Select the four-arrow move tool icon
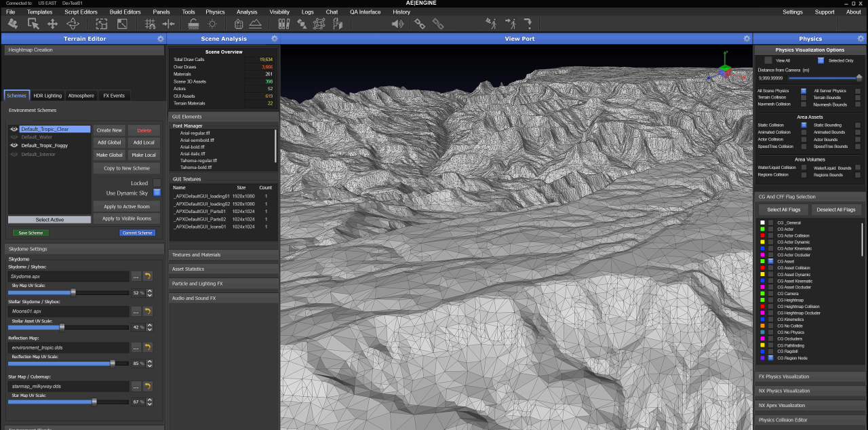This screenshot has width=868, height=430. (52, 24)
